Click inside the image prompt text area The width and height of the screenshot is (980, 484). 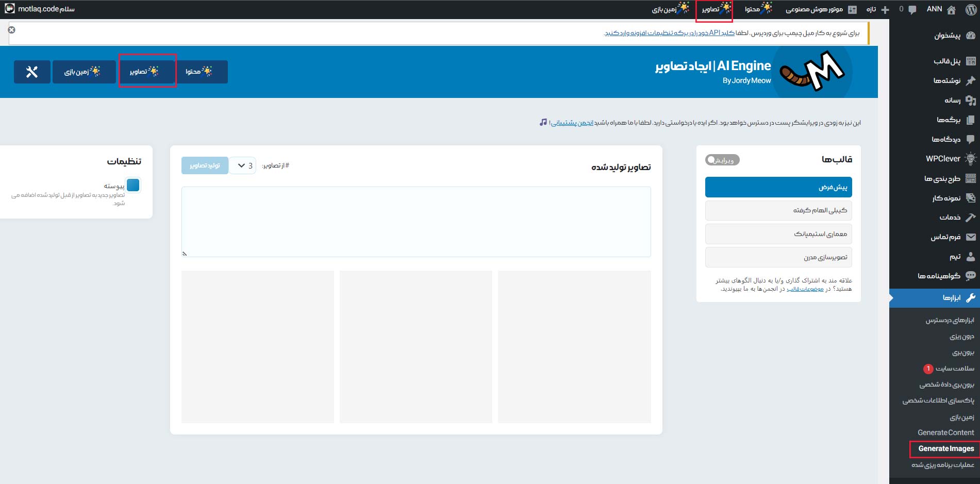(x=416, y=222)
